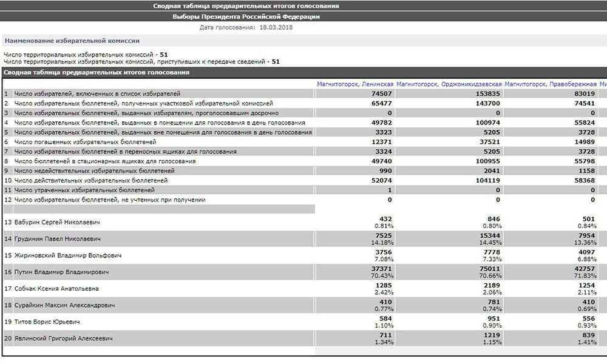607x364 pixels.
Task: Select the Сурайкин Максим Александрович row label
Action: coord(64,306)
